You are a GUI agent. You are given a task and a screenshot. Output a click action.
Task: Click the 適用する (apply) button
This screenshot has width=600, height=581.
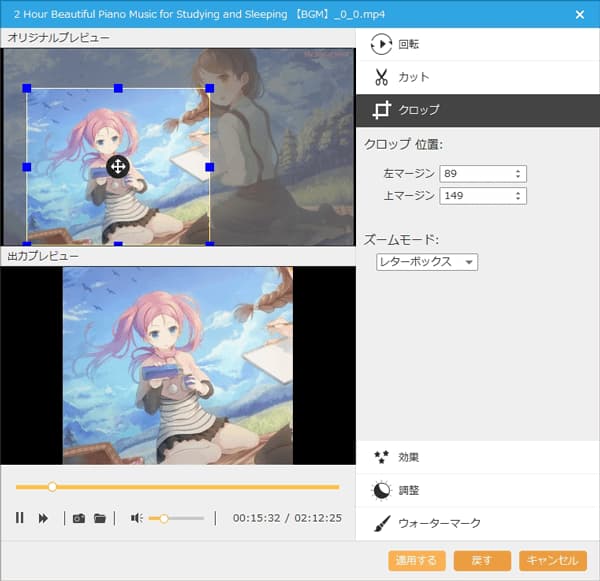click(x=417, y=561)
